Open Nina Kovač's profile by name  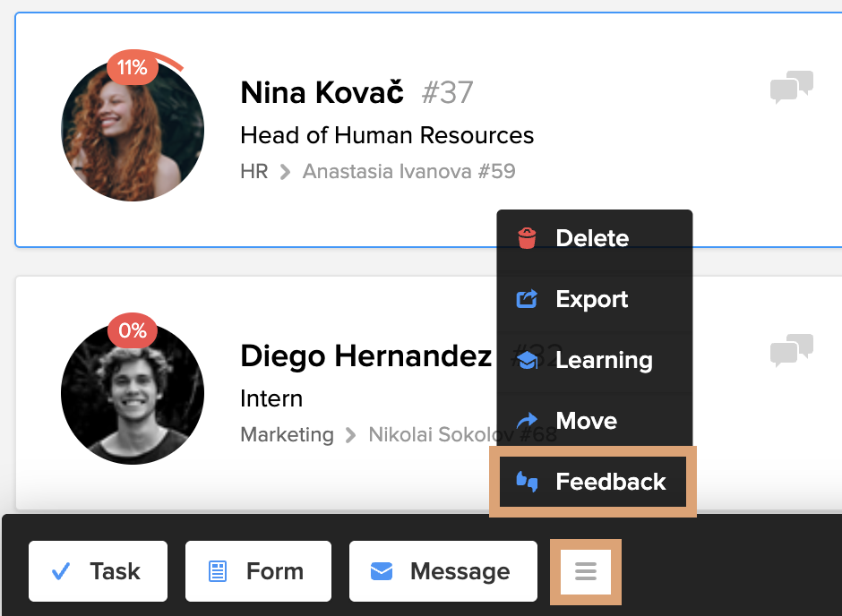tap(322, 92)
